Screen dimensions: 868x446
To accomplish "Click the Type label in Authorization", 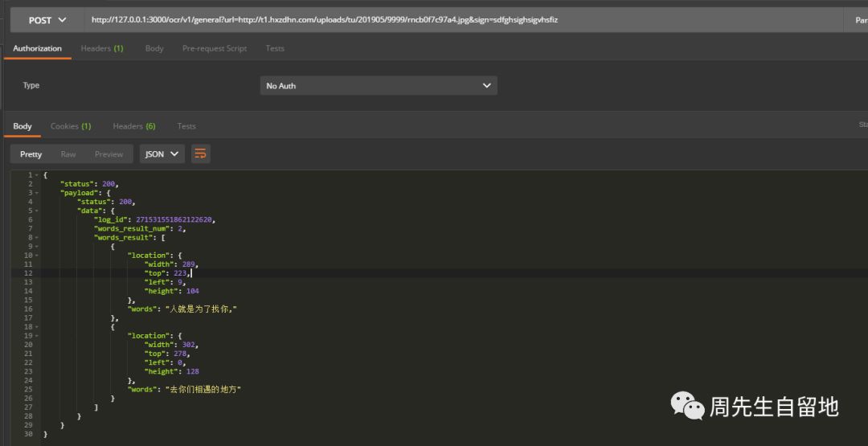I will [x=31, y=86].
